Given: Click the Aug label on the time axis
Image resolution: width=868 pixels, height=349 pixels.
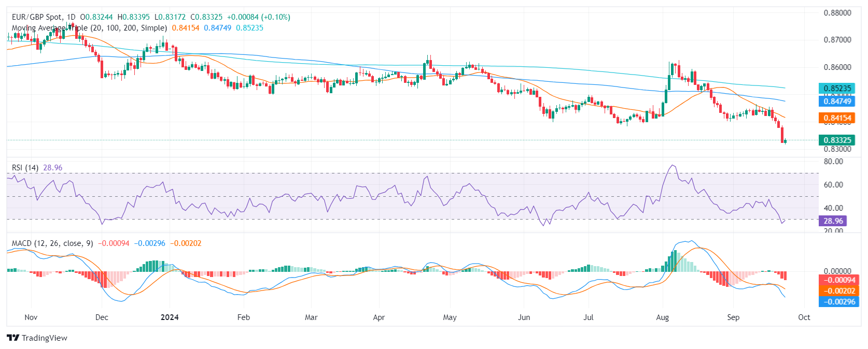Looking at the screenshot, I should tap(662, 317).
